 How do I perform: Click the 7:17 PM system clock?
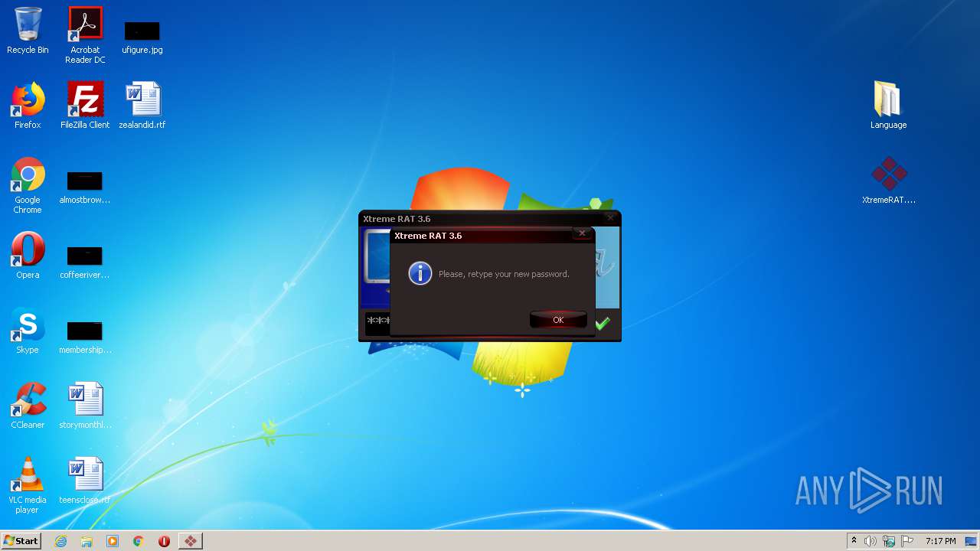[x=940, y=541]
